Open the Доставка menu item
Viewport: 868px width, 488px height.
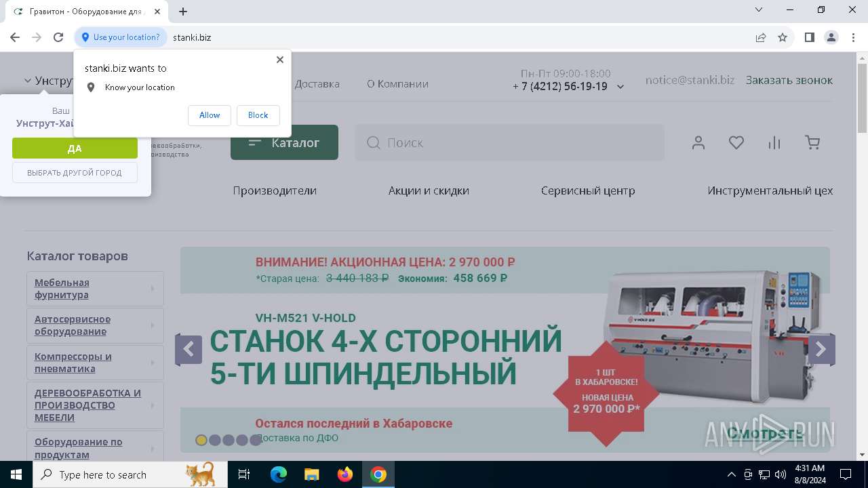click(x=317, y=84)
